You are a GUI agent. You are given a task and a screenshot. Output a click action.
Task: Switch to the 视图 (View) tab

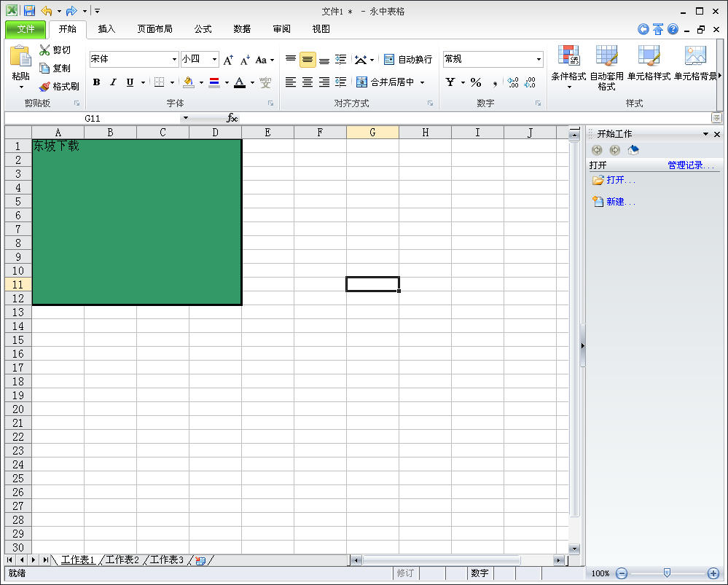[321, 29]
